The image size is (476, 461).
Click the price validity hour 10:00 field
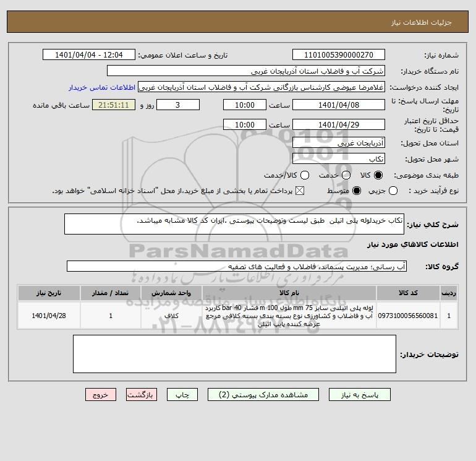tap(245, 124)
